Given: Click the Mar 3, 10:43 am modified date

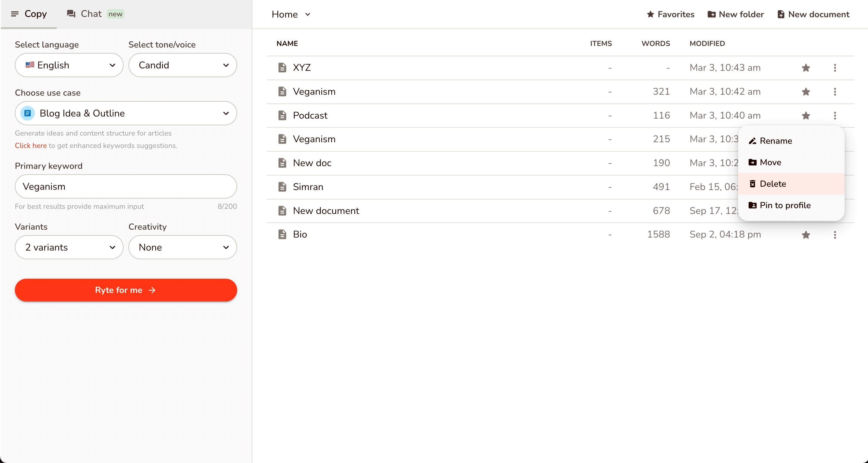Looking at the screenshot, I should (x=725, y=68).
